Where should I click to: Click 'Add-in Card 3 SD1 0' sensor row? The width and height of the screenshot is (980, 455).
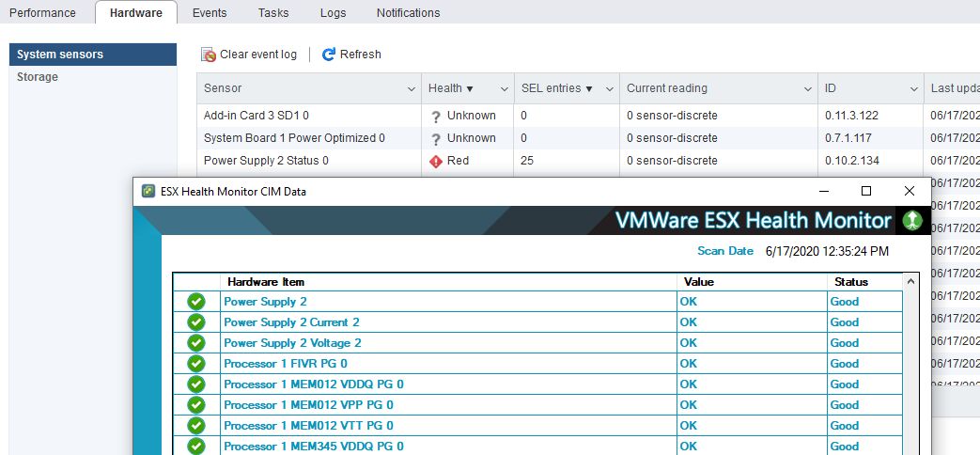coord(257,116)
